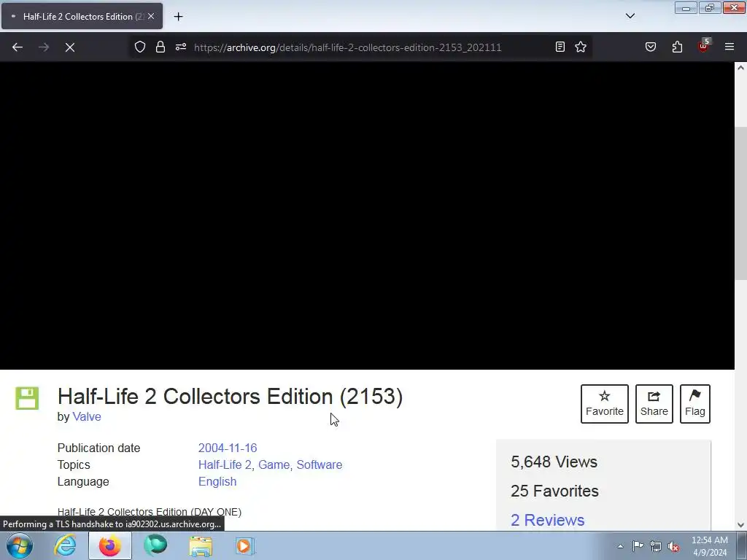Toggle reader view icon
Viewport: 747px width, 560px height.
560,47
